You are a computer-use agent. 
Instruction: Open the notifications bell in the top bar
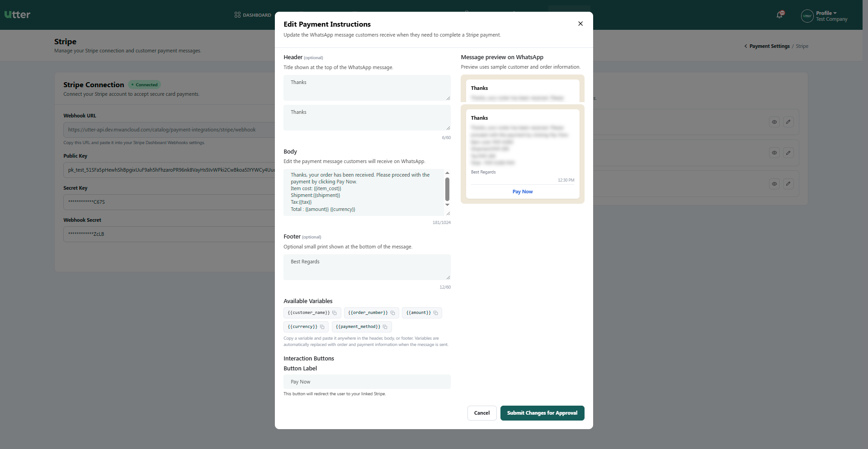coord(780,15)
